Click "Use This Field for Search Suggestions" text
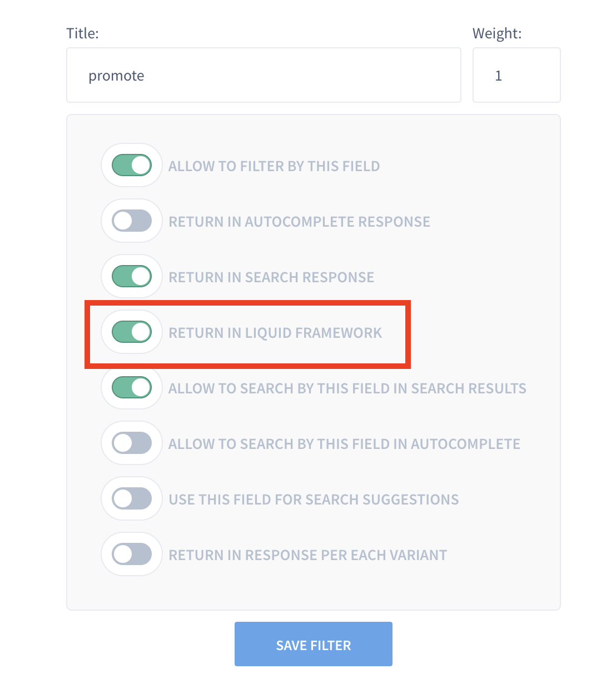 (x=314, y=500)
